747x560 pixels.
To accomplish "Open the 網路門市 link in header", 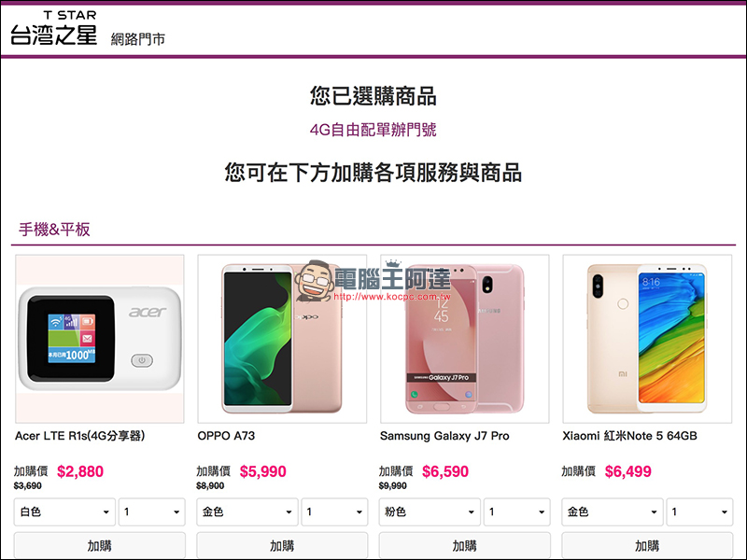I will pyautogui.click(x=138, y=39).
